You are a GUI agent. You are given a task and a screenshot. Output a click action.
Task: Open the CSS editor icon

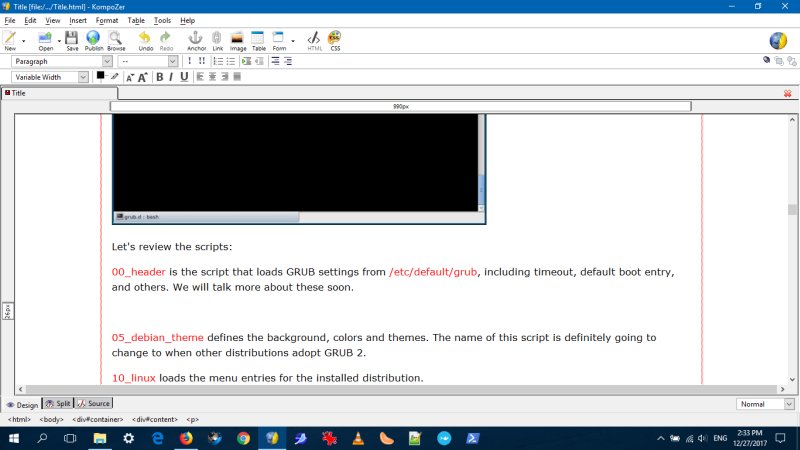pos(335,40)
